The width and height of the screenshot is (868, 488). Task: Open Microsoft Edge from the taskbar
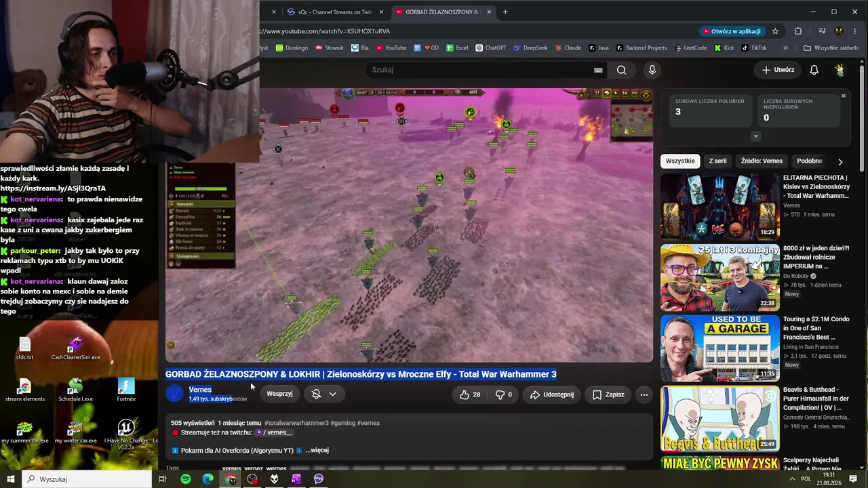(x=208, y=479)
